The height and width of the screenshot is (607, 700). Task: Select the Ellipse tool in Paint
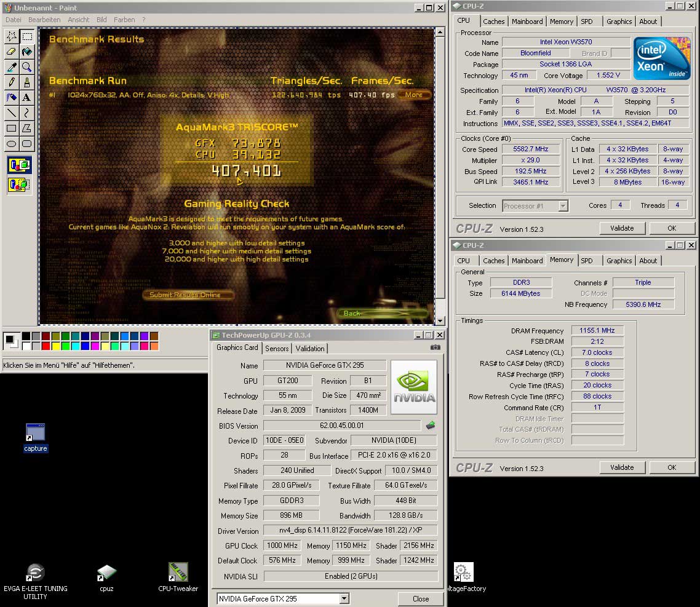(x=12, y=143)
